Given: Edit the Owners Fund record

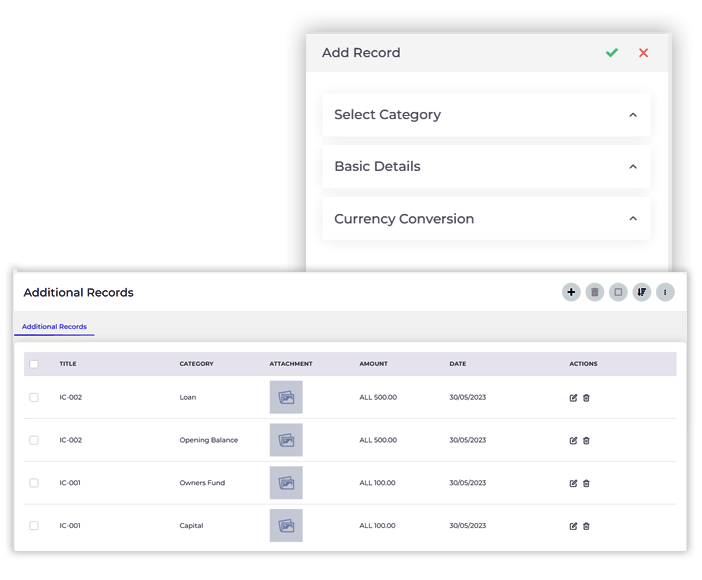Looking at the screenshot, I should tap(573, 483).
